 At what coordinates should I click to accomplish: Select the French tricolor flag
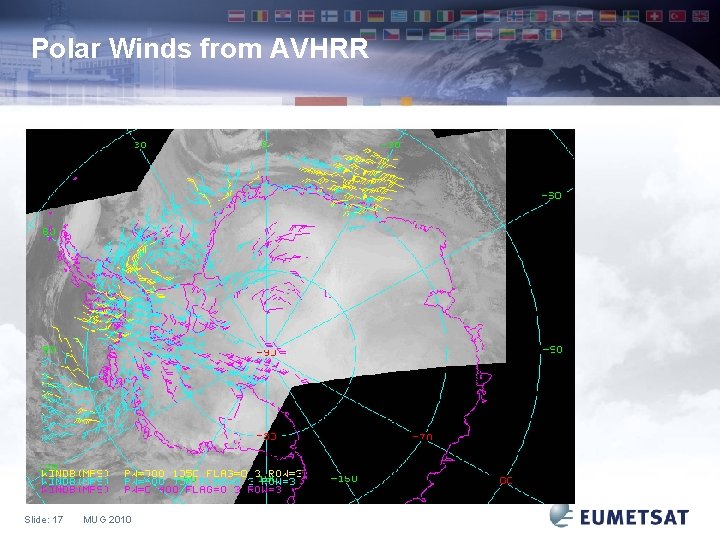click(x=352, y=17)
